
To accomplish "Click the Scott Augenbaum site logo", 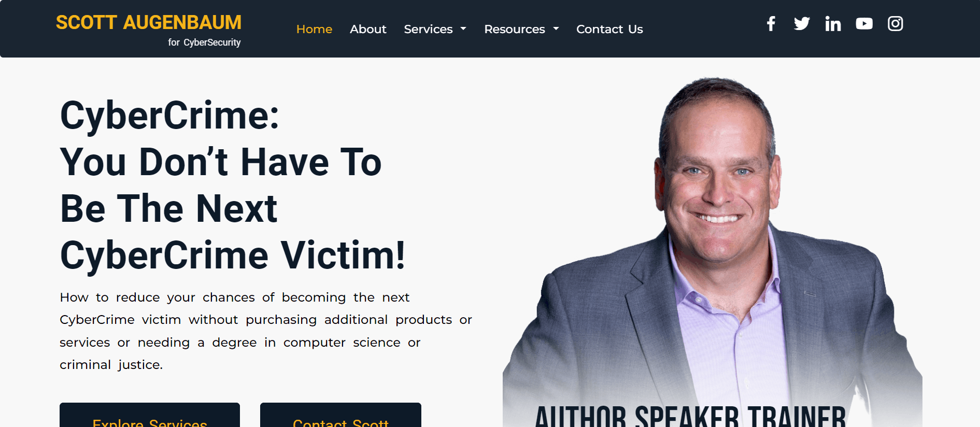I will pos(149,22).
